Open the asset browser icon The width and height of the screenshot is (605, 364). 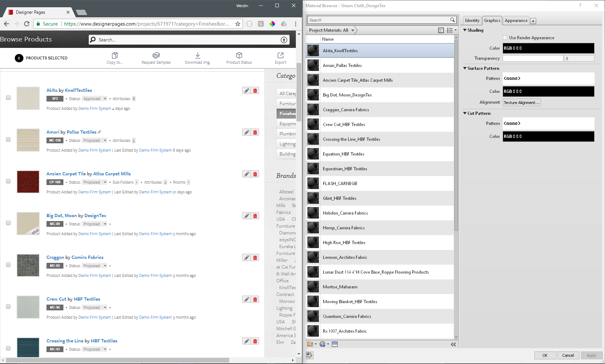(335, 344)
